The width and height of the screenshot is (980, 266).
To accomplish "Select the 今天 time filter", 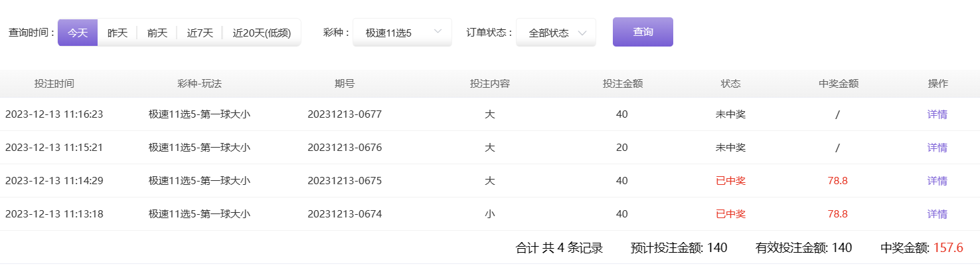I will coord(78,33).
